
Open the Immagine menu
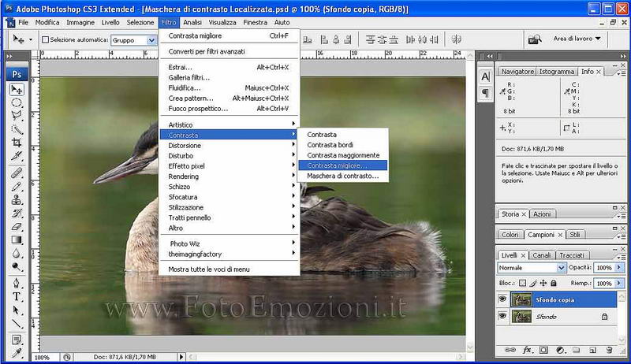[x=80, y=23]
